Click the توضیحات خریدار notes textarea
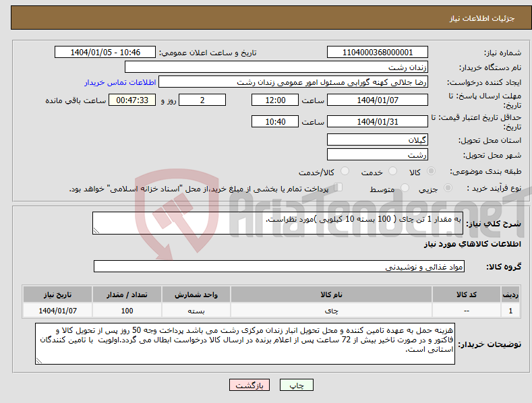This screenshot has height=403, width=532. (245, 344)
